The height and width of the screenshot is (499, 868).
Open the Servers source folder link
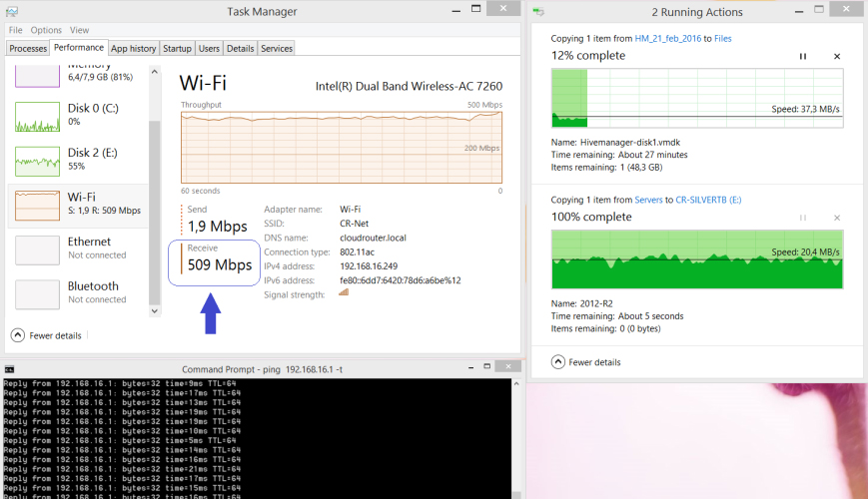pos(648,200)
